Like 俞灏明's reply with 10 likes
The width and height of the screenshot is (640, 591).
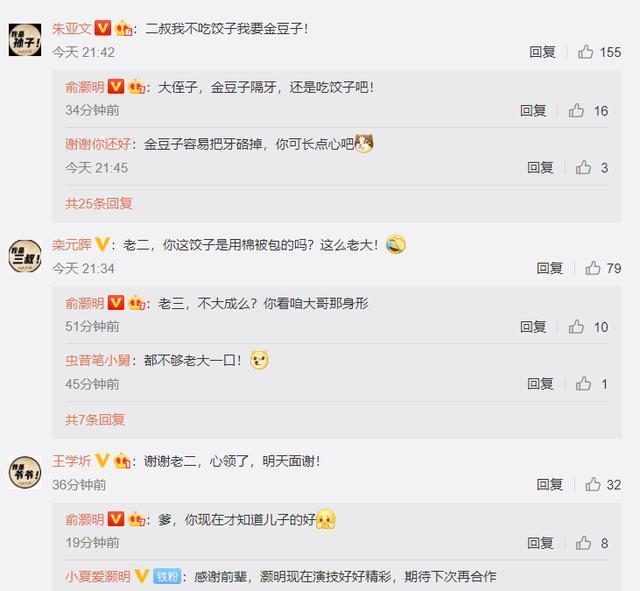576,327
